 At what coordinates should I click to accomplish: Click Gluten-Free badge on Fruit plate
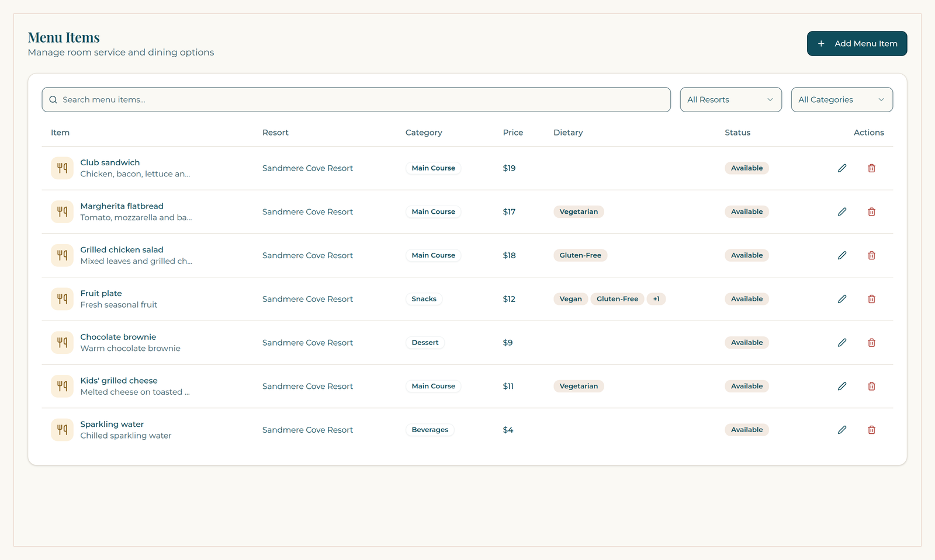[x=617, y=299]
